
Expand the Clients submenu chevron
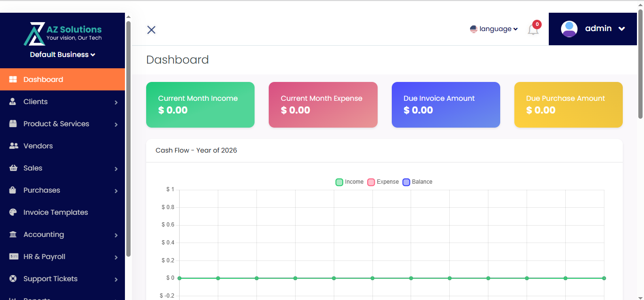pos(116,102)
